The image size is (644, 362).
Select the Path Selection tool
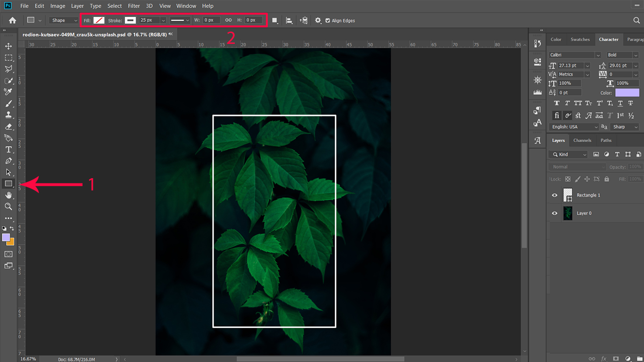(x=8, y=173)
